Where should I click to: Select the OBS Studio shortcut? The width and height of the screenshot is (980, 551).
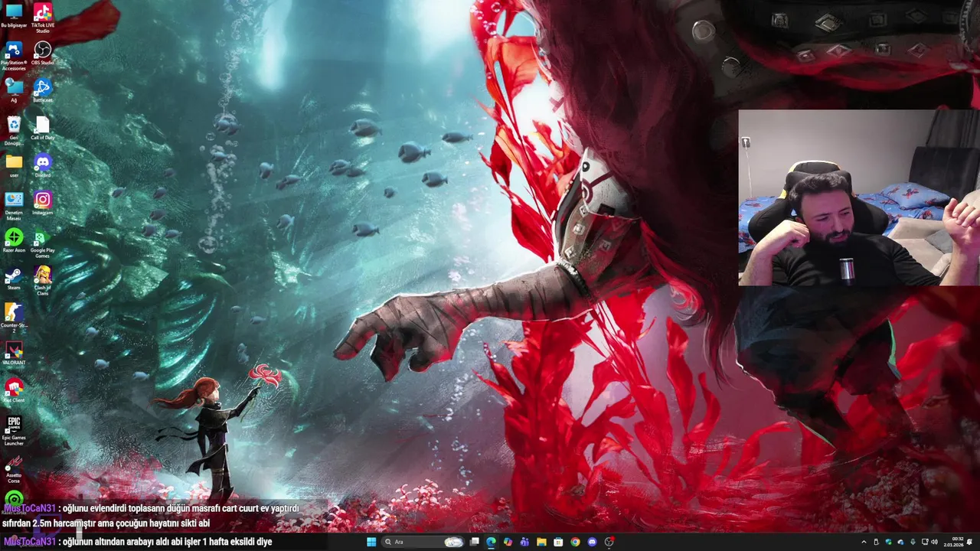(x=42, y=54)
